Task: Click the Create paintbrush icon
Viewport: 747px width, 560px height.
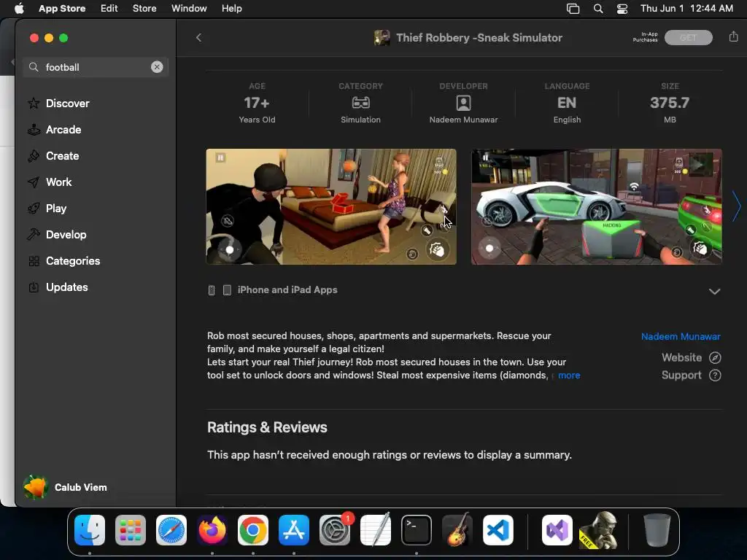Action: tap(34, 156)
